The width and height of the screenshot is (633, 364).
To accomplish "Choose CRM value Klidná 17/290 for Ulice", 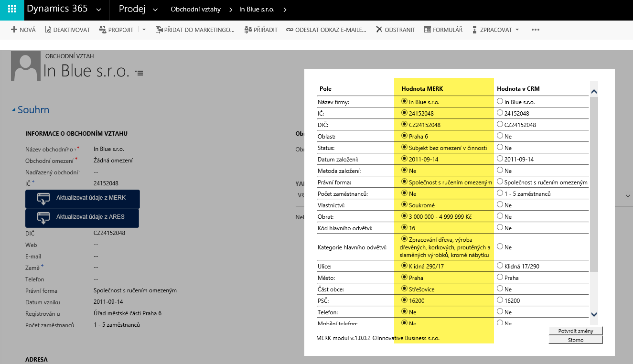I will click(x=500, y=266).
